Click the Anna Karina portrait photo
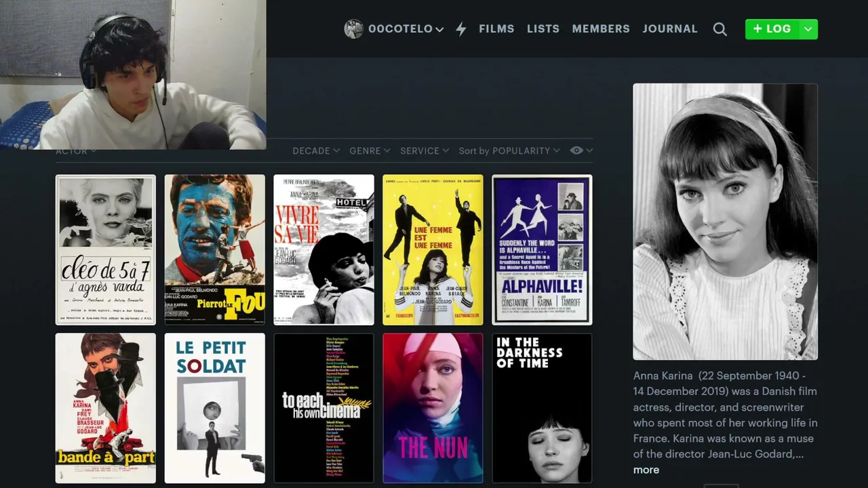Screen dimensions: 868x488 click(726, 222)
